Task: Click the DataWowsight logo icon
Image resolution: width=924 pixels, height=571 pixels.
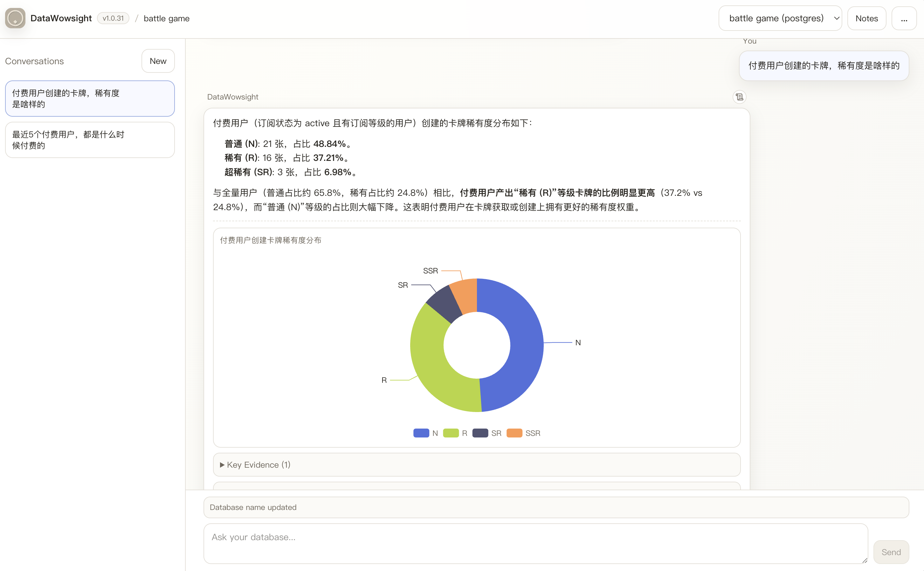Action: tap(15, 18)
